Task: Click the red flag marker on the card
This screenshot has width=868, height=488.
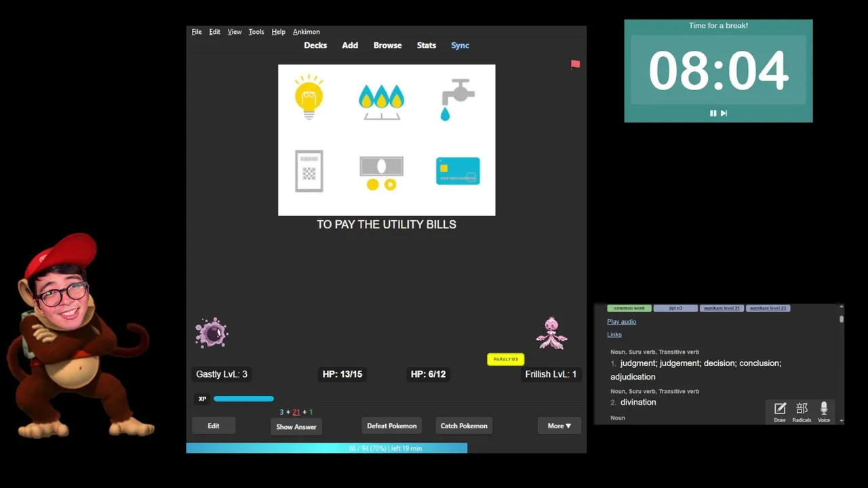Action: point(575,64)
